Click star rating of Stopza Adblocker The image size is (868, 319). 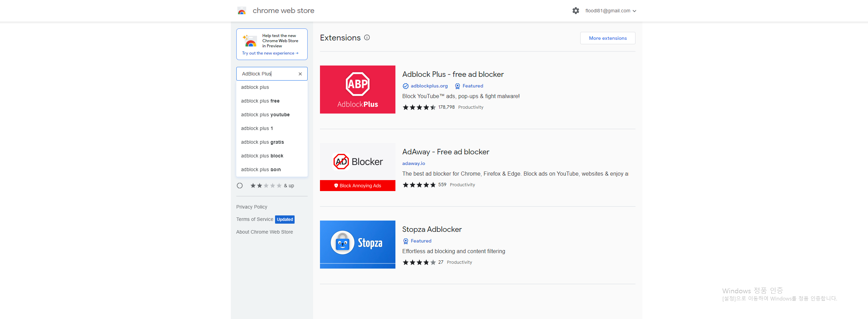click(x=419, y=262)
